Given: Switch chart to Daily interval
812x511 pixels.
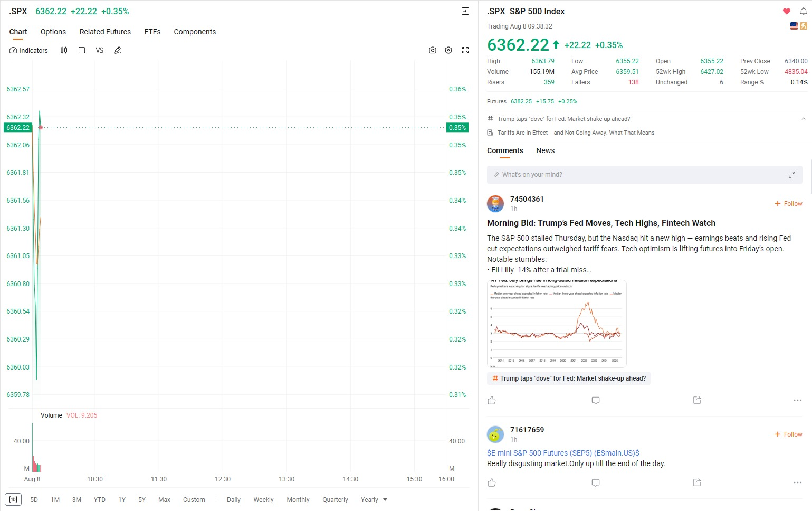Looking at the screenshot, I should point(234,500).
